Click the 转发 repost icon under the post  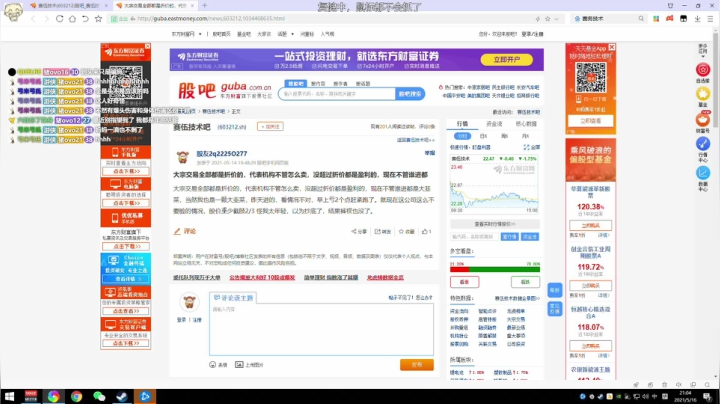377,231
